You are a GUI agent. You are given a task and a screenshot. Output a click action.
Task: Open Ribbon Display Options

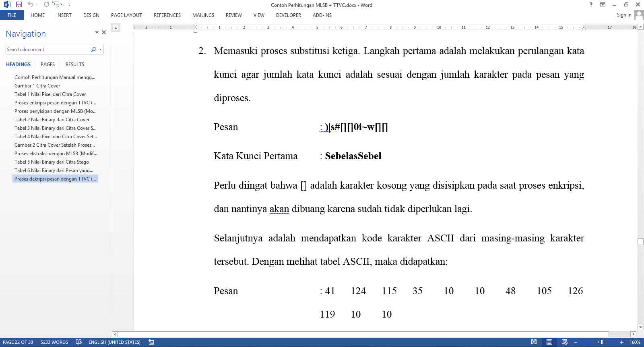click(x=603, y=5)
